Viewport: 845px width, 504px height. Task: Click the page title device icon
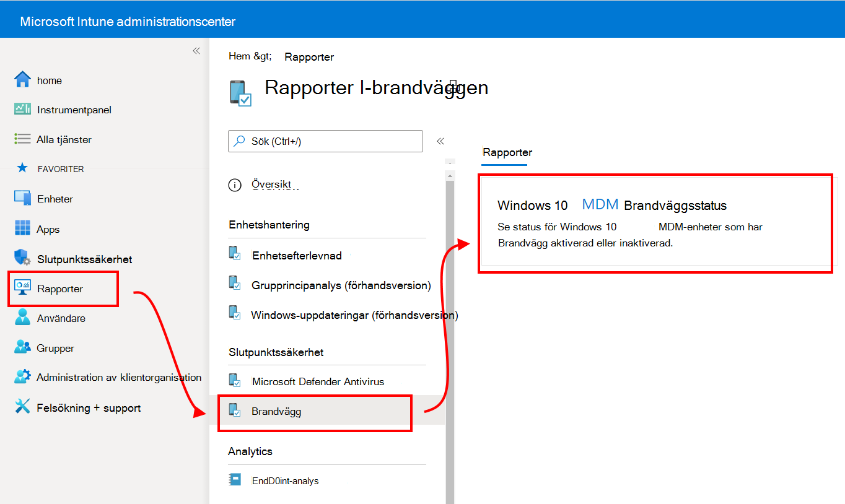pos(240,93)
